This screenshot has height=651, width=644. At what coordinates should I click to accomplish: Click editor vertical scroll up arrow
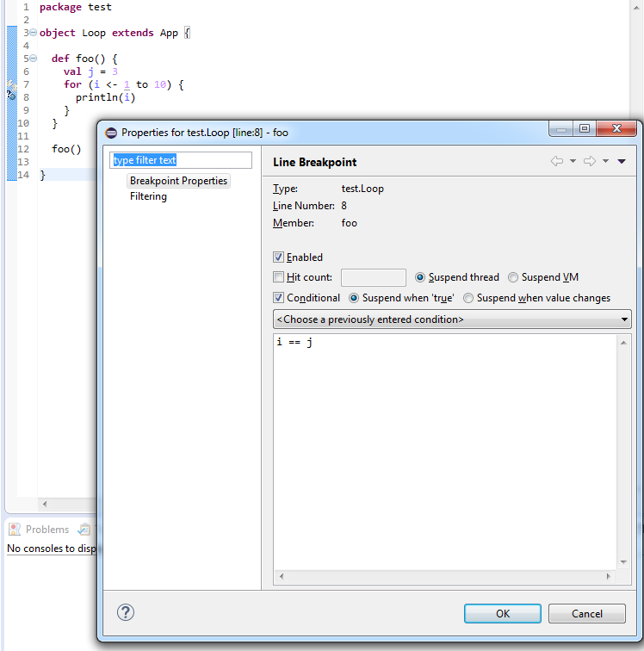(x=636, y=8)
